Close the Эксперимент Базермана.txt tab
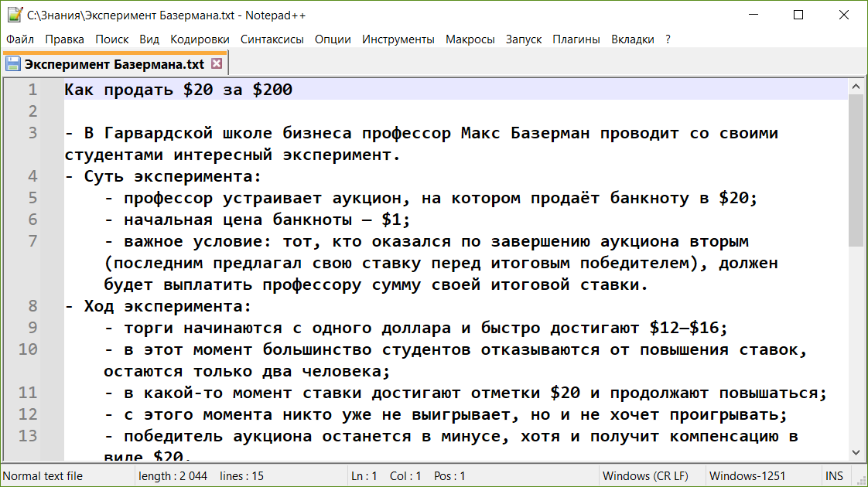868x487 pixels. (217, 64)
